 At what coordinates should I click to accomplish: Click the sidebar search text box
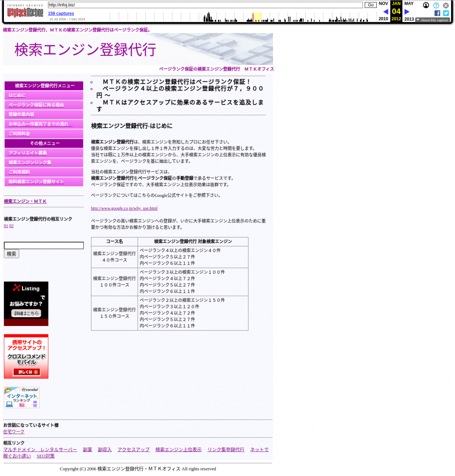44,245
